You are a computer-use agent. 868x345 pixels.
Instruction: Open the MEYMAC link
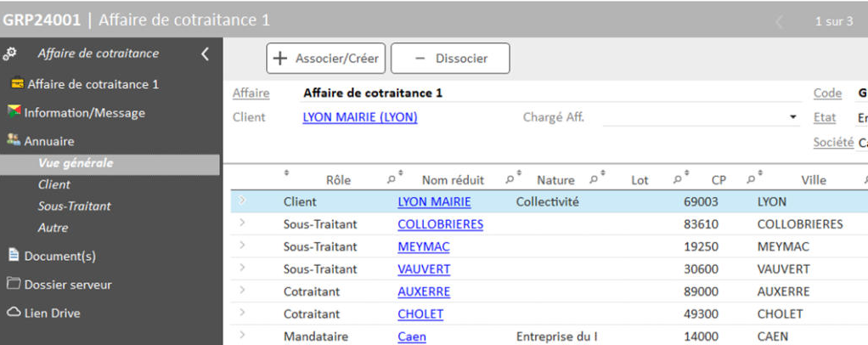click(x=424, y=246)
